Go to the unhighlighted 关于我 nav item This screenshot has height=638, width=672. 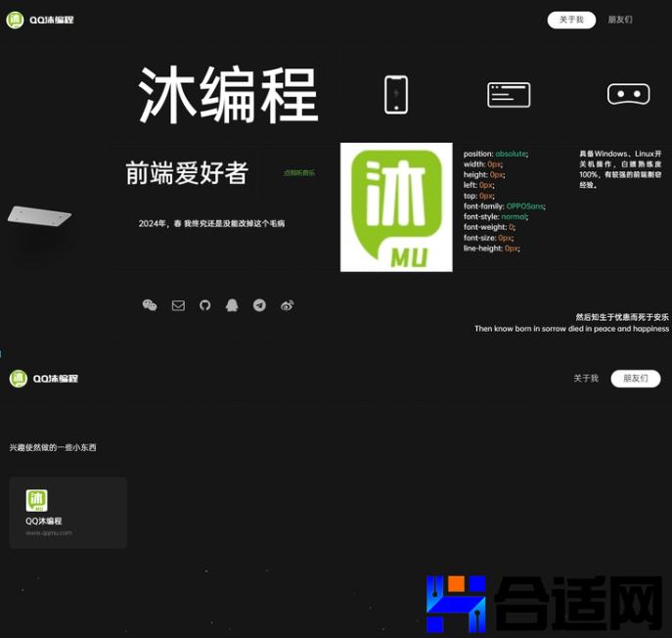click(x=585, y=379)
